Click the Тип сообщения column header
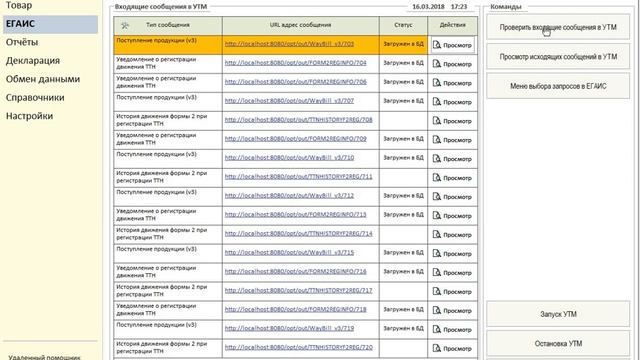This screenshot has width=640, height=360. click(168, 25)
